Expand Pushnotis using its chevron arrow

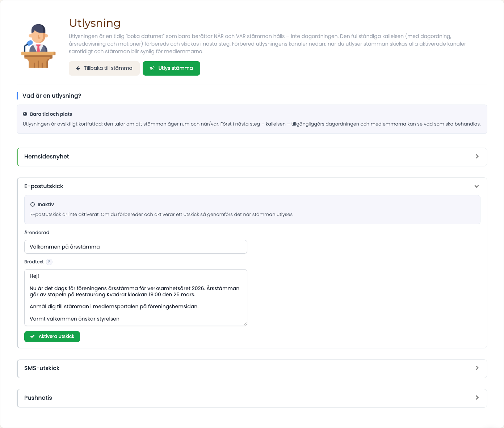click(477, 398)
